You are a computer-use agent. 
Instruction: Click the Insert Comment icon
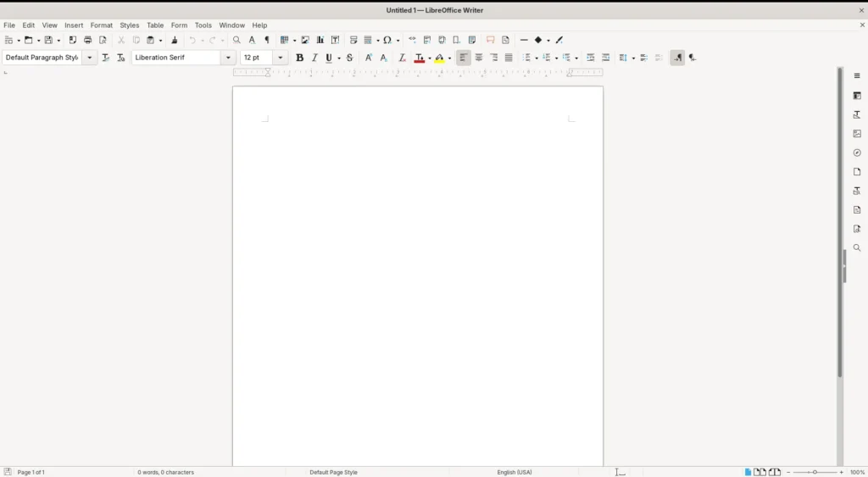490,40
